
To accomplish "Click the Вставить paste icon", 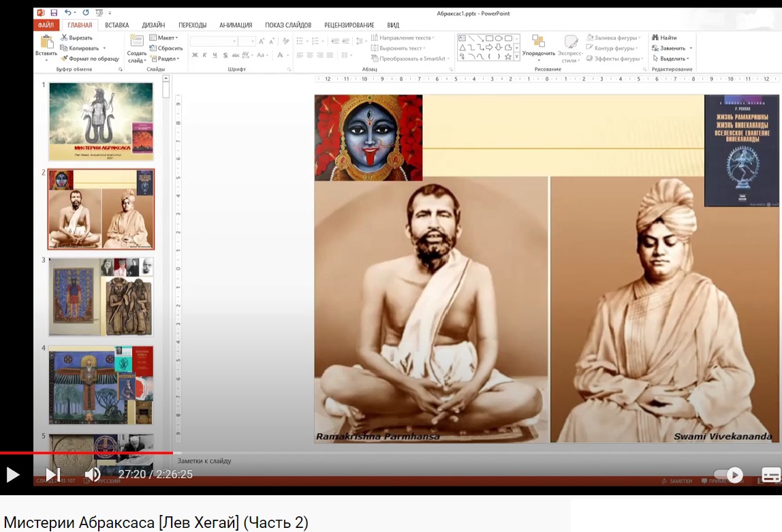I will pos(46,42).
